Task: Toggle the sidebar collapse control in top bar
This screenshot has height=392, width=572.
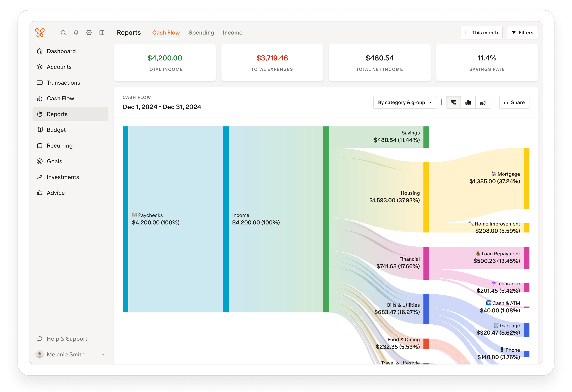Action: click(102, 33)
